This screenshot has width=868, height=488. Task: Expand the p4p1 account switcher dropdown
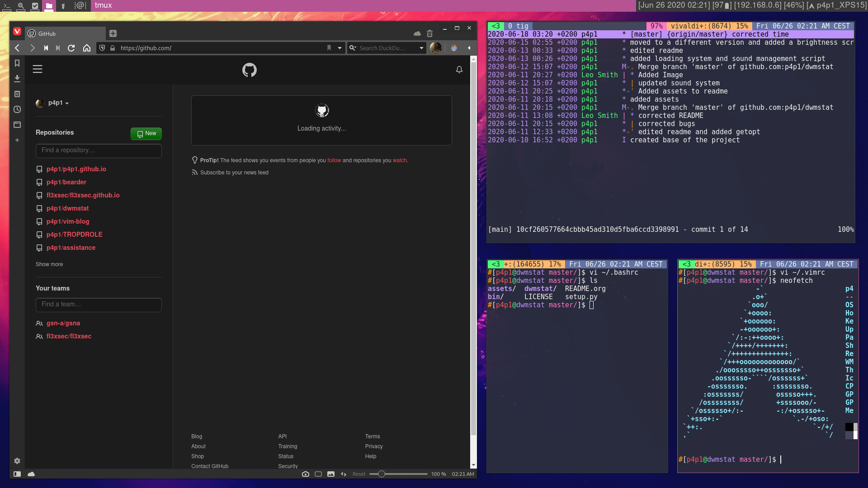[x=58, y=103]
